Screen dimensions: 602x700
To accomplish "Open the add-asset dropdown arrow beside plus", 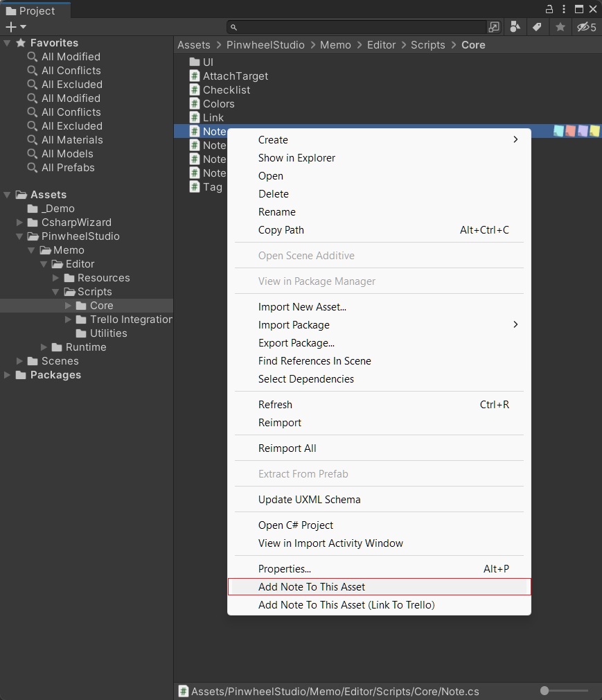I will 23,27.
